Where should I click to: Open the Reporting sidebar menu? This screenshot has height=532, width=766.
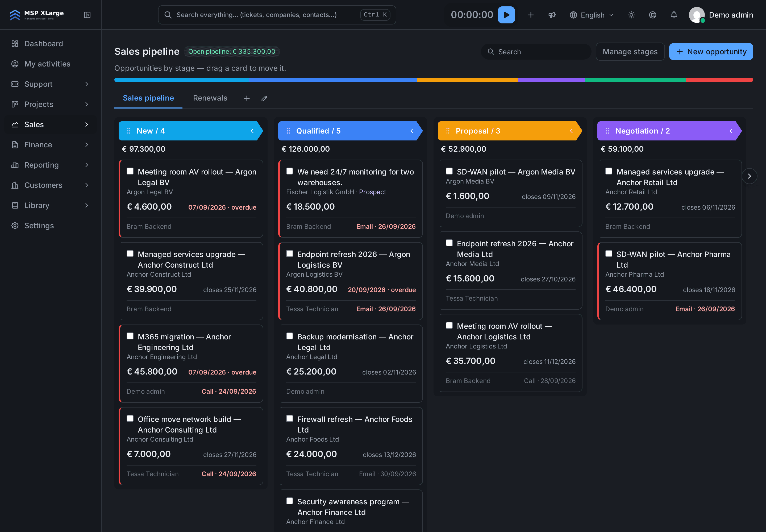50,165
